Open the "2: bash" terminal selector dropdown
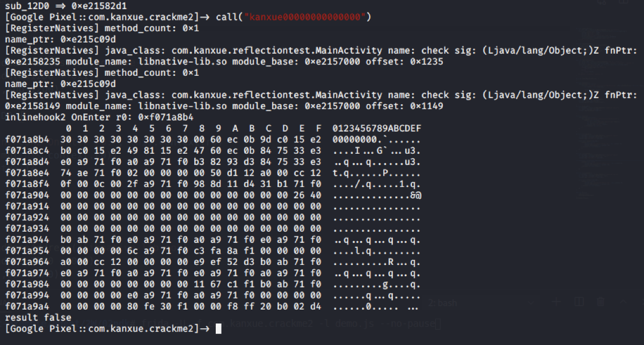 click(531, 303)
